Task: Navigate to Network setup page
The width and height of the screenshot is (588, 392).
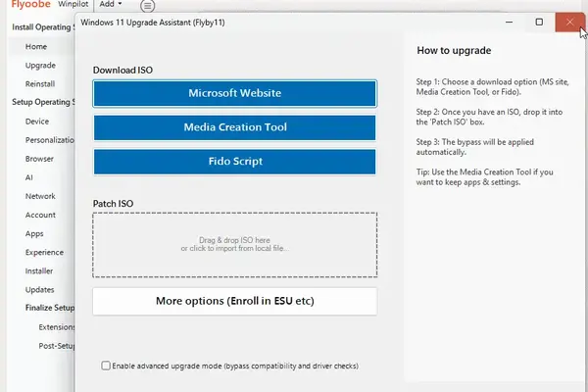Action: pyautogui.click(x=40, y=196)
